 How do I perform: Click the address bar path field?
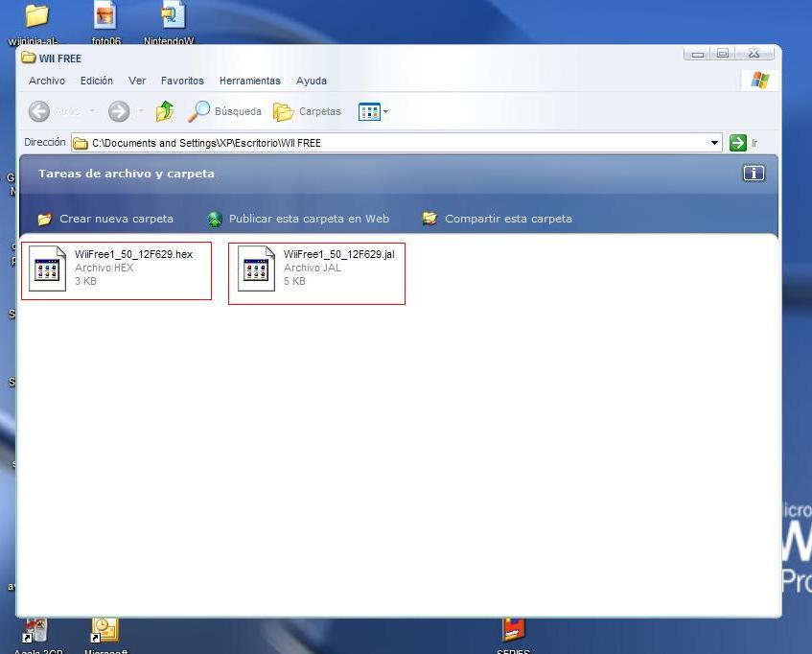click(383, 143)
